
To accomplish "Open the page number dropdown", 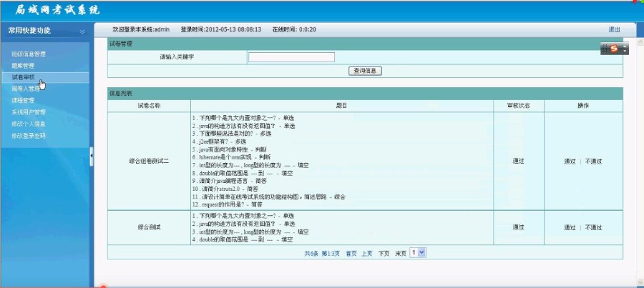I will coord(418,253).
